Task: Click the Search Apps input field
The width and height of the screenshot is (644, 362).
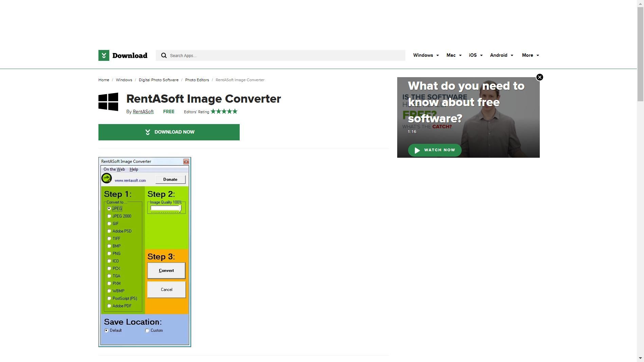Action: [280, 55]
